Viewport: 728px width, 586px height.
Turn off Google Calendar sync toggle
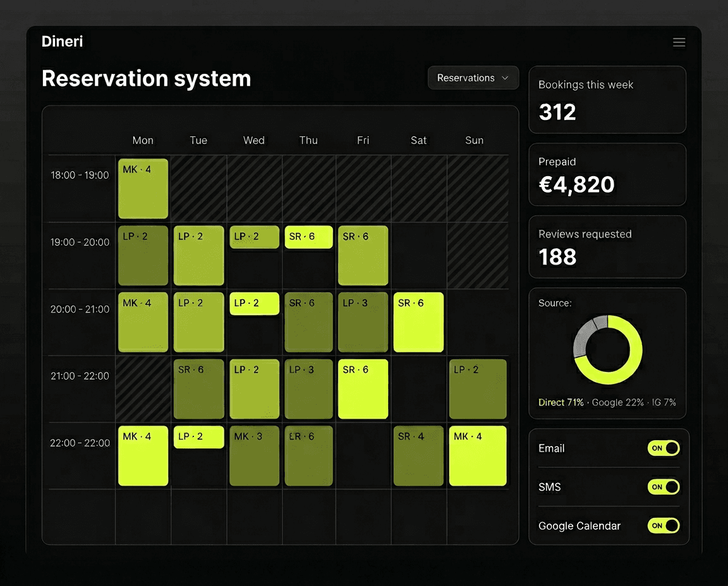click(x=664, y=525)
